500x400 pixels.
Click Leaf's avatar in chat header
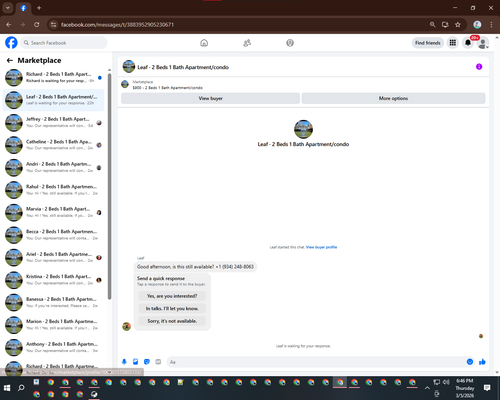coord(129,66)
